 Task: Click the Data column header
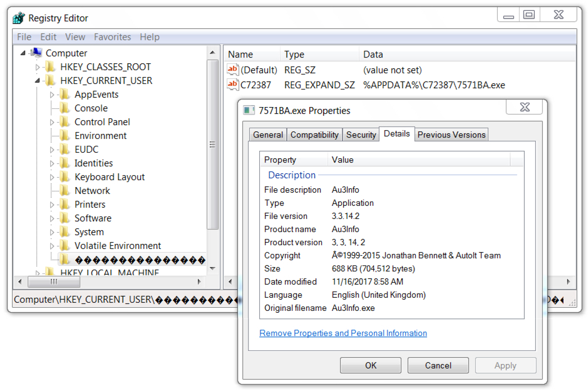[x=467, y=54]
